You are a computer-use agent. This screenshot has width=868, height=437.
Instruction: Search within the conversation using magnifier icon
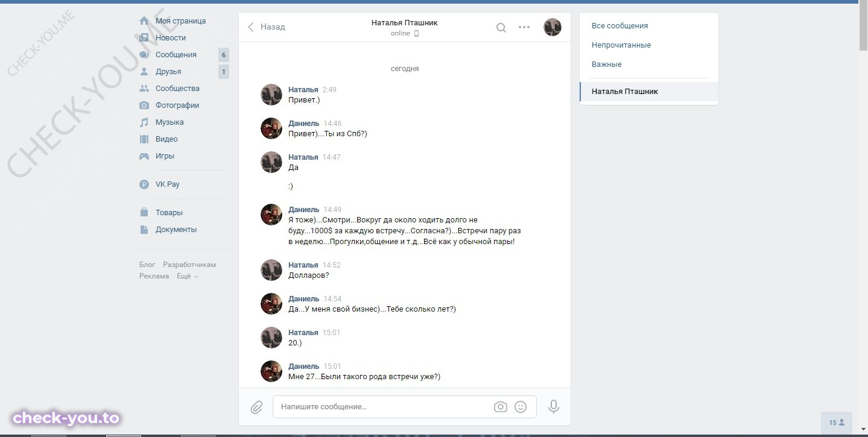coord(501,27)
